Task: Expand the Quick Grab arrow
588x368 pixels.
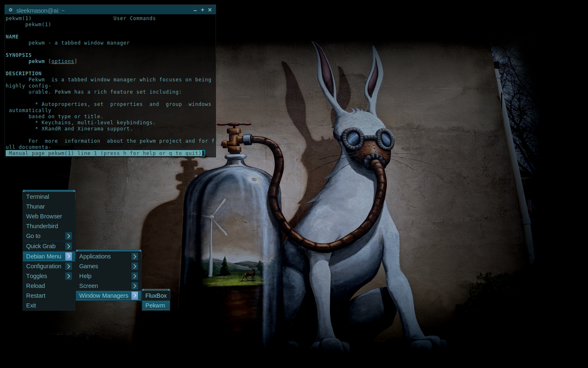Action: 68,246
